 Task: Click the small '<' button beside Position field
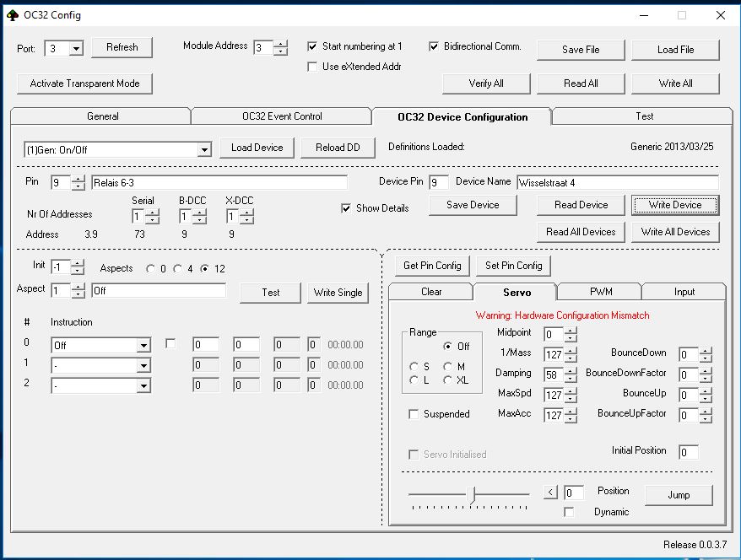551,493
